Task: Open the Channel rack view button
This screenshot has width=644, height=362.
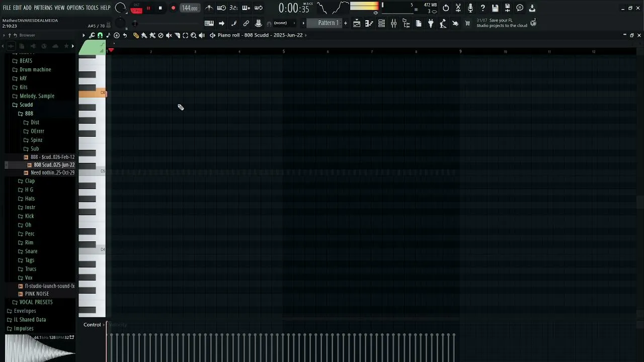Action: 381,23
